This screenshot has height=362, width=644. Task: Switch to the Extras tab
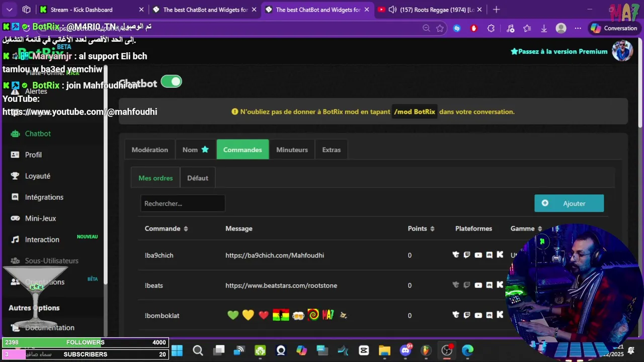tap(331, 150)
